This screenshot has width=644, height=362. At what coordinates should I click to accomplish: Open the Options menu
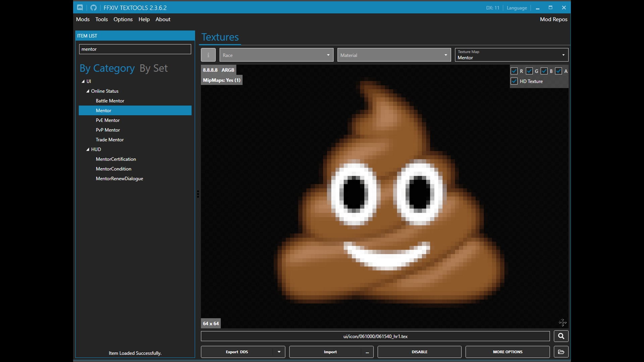(123, 19)
